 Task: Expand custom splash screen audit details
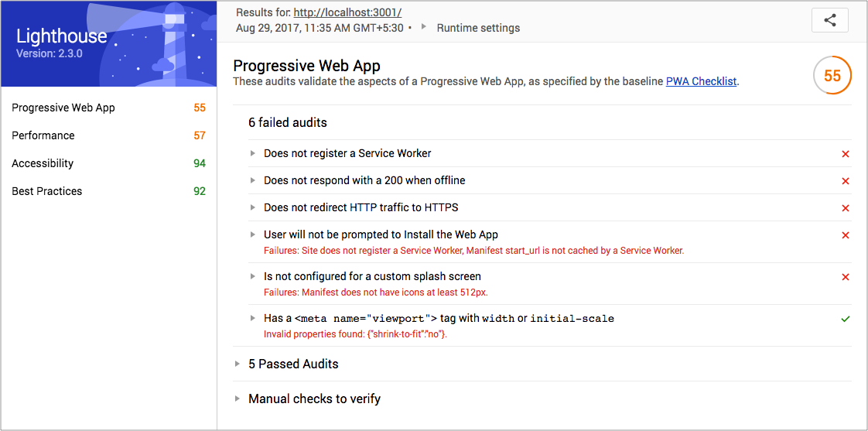pos(252,276)
